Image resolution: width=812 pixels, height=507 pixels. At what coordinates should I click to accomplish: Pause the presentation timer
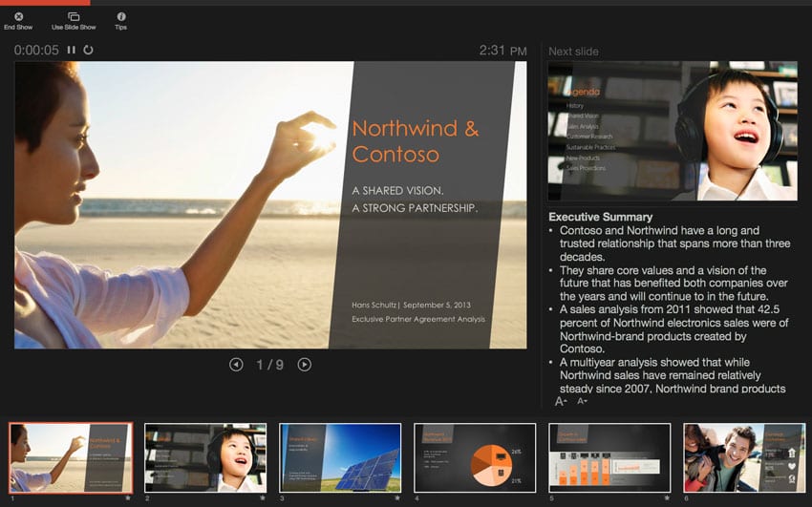(x=71, y=50)
